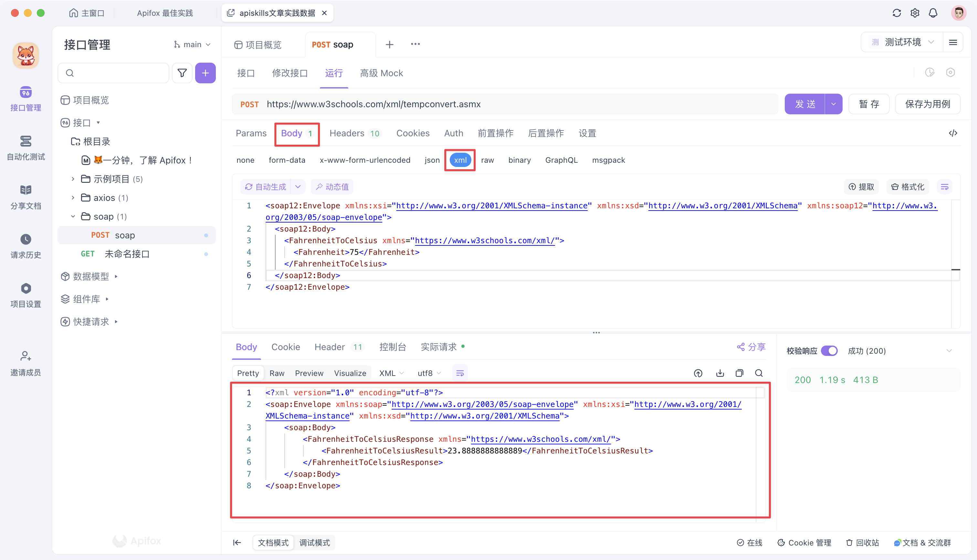Click the 发送 send button
Screen dimensions: 977x560
tap(805, 104)
